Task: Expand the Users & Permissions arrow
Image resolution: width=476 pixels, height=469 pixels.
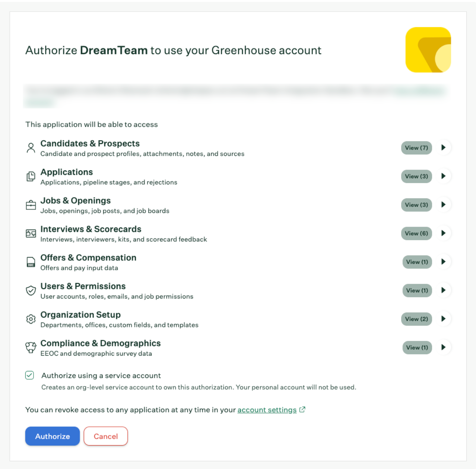Action: [444, 290]
